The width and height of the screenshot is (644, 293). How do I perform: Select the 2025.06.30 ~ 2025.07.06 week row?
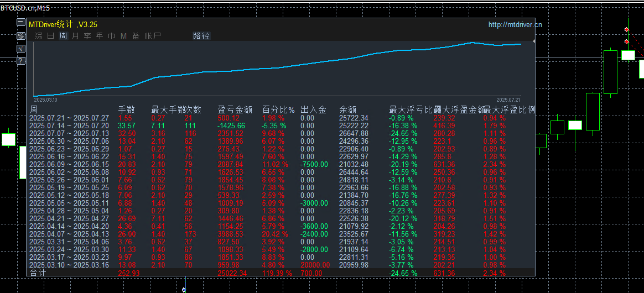pos(282,141)
